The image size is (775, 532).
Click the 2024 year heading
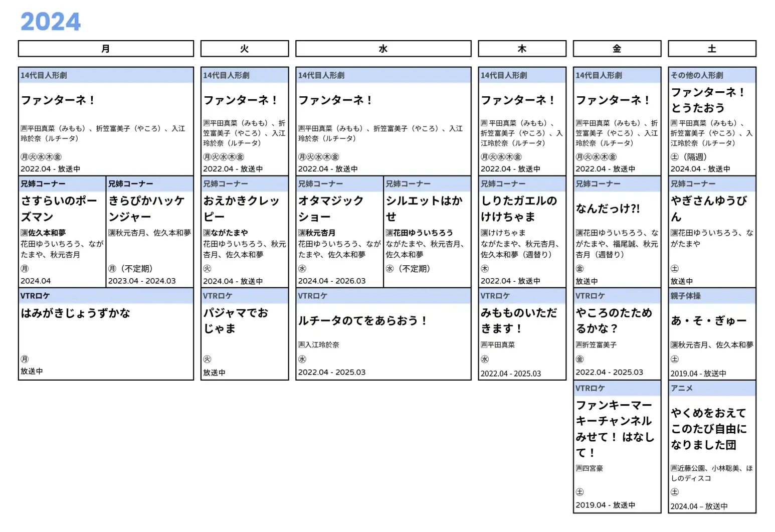pyautogui.click(x=50, y=22)
